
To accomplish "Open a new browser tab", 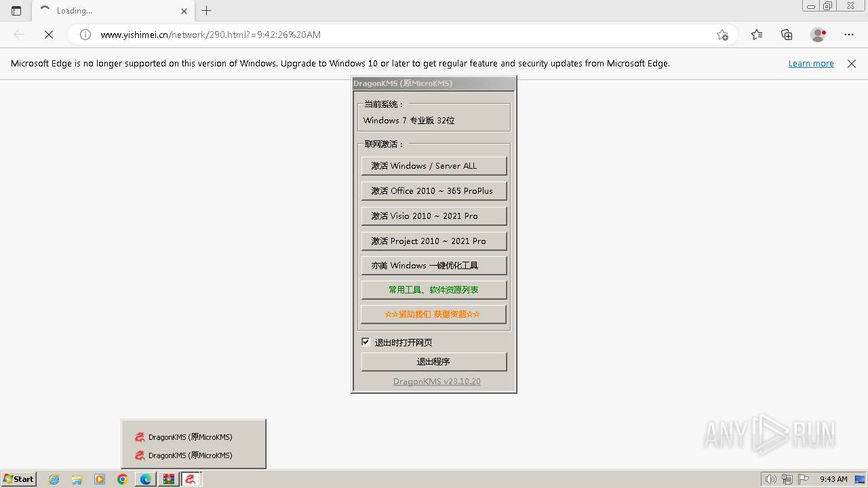I will tap(207, 11).
